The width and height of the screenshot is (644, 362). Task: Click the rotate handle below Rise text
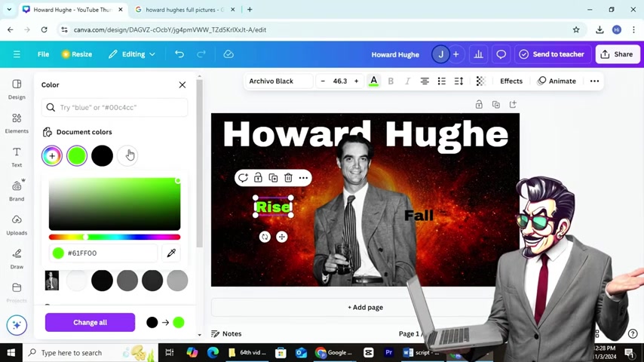pyautogui.click(x=265, y=237)
